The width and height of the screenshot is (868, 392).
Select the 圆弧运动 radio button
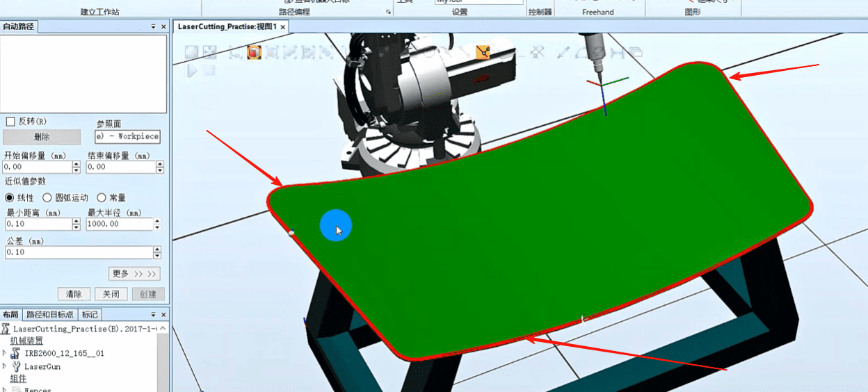(47, 198)
